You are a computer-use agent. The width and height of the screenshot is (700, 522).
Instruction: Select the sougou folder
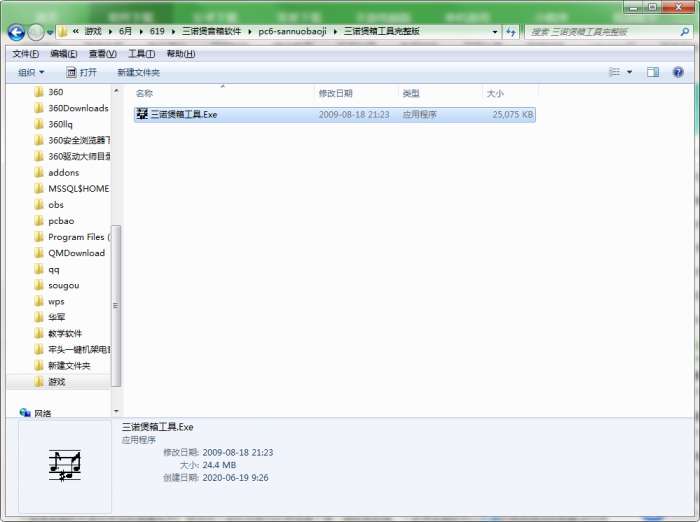coord(57,285)
